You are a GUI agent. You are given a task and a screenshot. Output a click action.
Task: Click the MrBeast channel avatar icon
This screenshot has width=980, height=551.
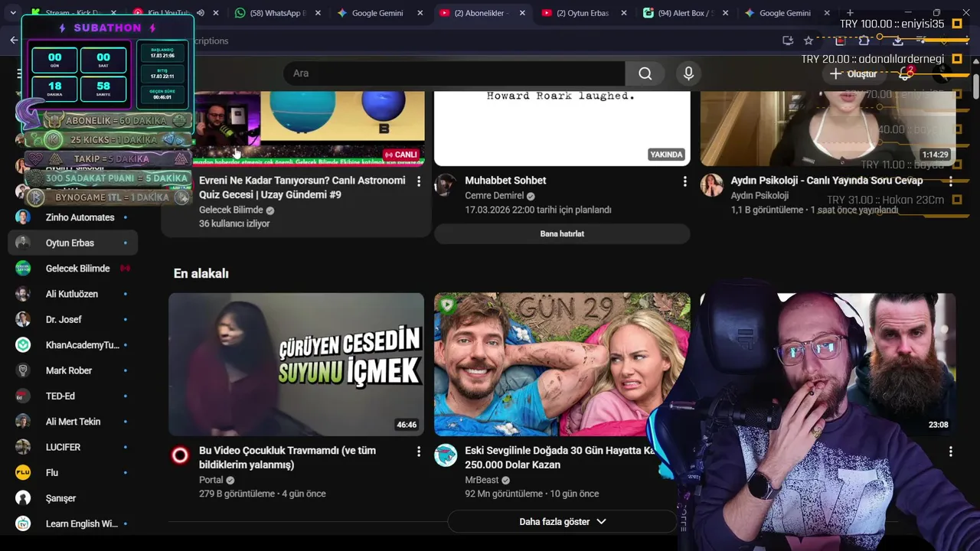446,455
